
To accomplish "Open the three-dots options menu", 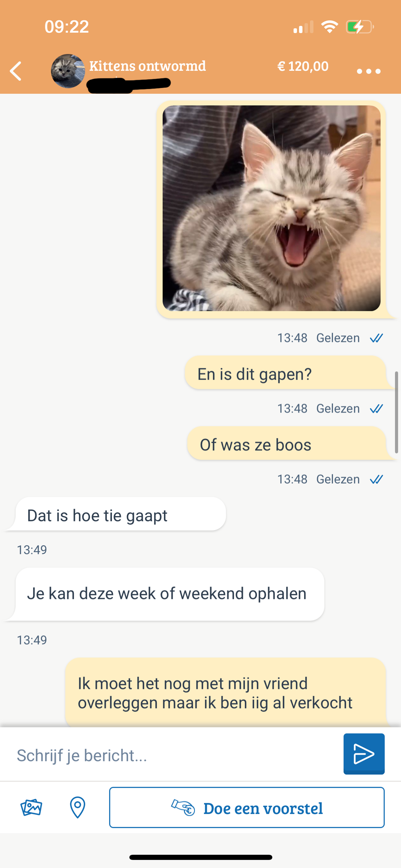I will (369, 71).
